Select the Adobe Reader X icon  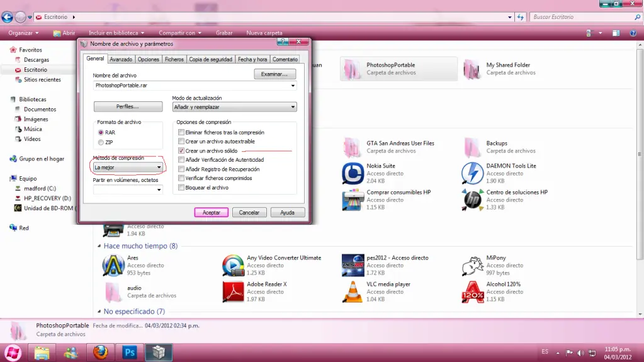click(x=233, y=292)
